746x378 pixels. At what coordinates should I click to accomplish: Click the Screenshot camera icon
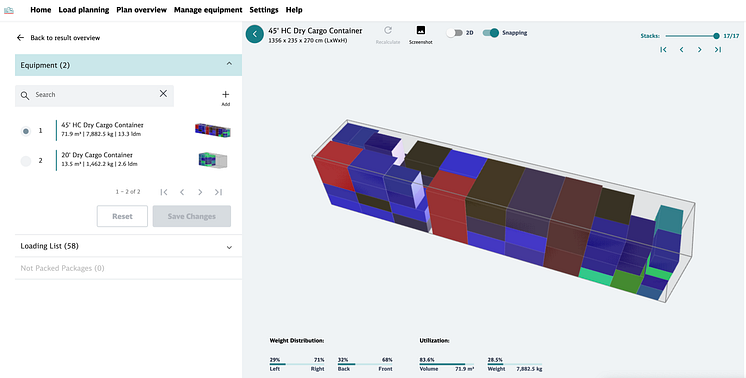pyautogui.click(x=421, y=30)
